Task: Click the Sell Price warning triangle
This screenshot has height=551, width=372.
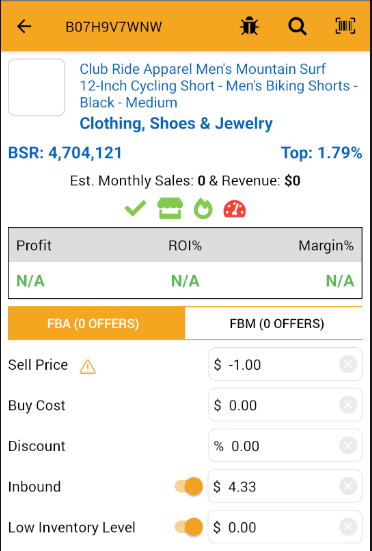Action: (87, 367)
